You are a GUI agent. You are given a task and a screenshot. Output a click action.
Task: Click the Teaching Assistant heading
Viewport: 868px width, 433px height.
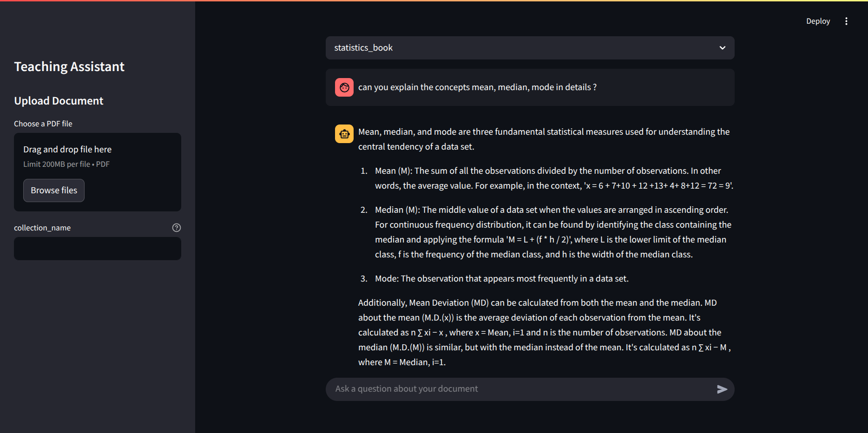point(69,67)
